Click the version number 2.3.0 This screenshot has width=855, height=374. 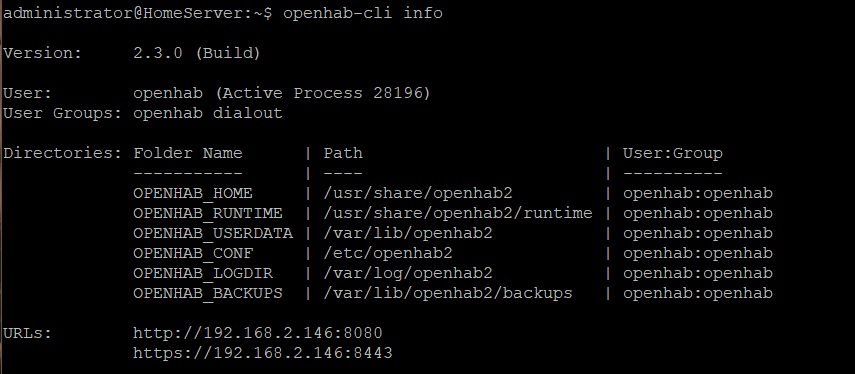(158, 53)
